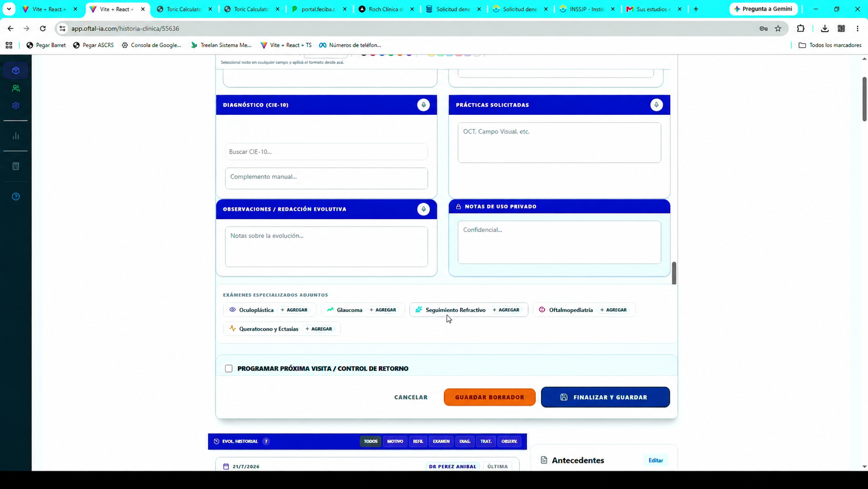868x489 pixels.
Task: Open the cube module icon in sidebar
Action: pos(16,71)
